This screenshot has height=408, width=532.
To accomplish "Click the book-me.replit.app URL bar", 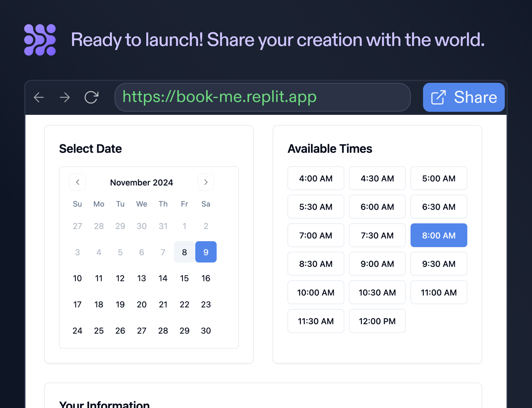I will click(262, 97).
